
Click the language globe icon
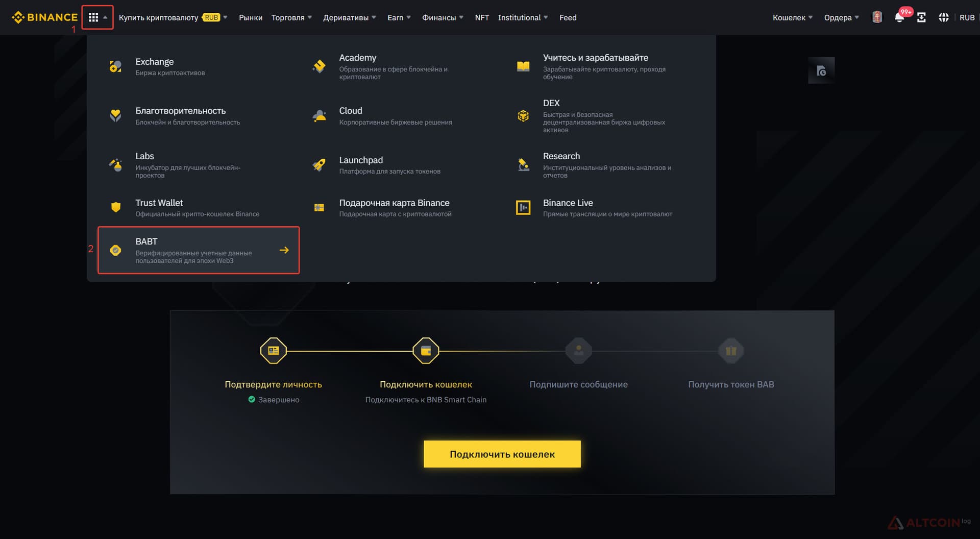(x=943, y=17)
